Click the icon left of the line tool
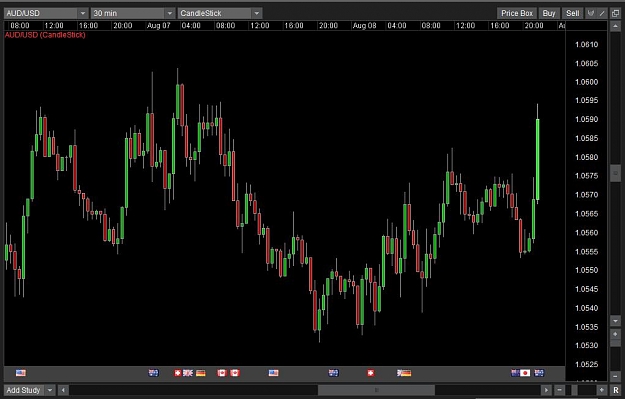 (x=591, y=13)
